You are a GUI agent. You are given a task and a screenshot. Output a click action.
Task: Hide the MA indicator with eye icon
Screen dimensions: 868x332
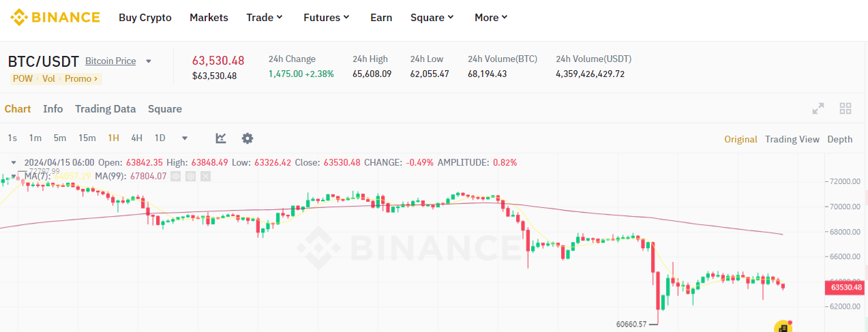tap(176, 176)
